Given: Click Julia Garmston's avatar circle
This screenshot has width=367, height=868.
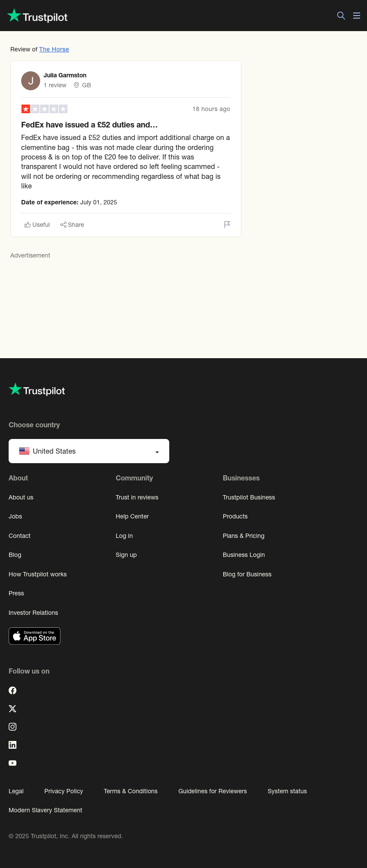Looking at the screenshot, I should pos(31,81).
